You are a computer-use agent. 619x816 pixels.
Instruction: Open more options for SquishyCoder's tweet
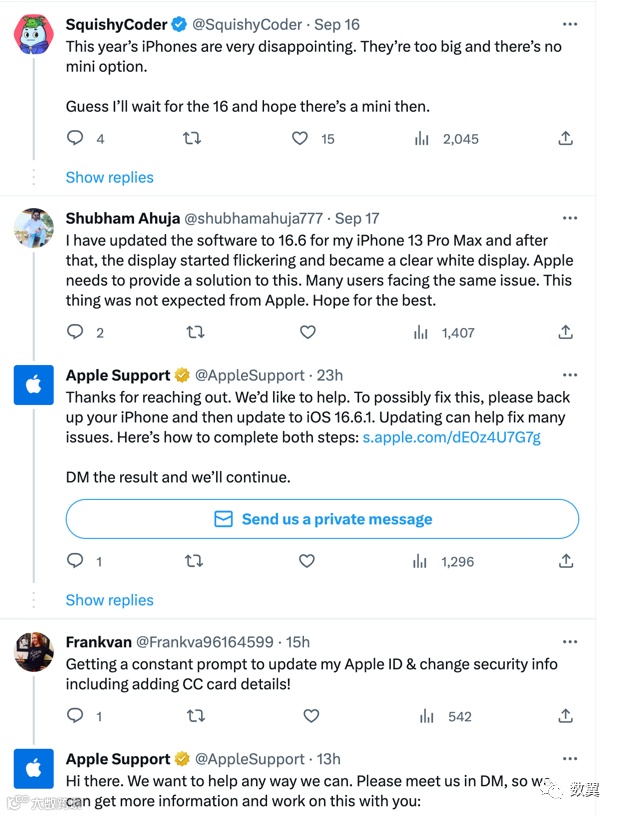(569, 24)
